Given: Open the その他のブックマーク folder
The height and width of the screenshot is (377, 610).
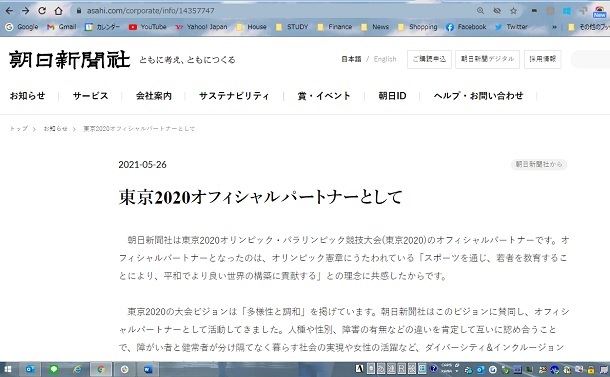Looking at the screenshot, I should click(x=589, y=27).
